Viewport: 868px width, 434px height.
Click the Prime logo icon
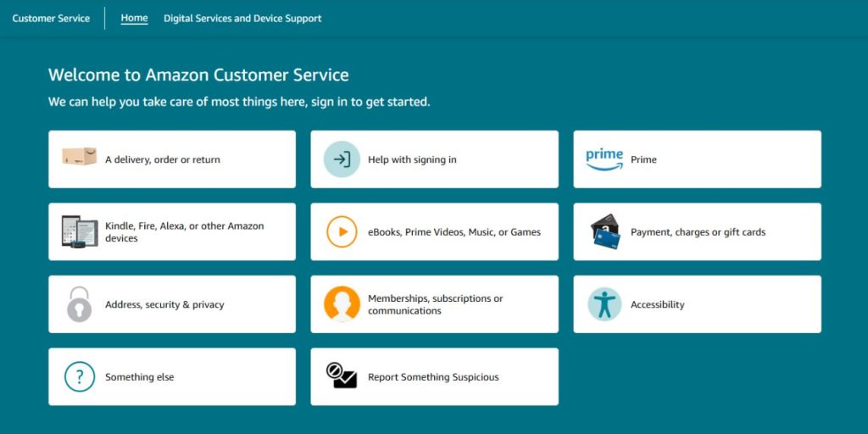tap(604, 159)
